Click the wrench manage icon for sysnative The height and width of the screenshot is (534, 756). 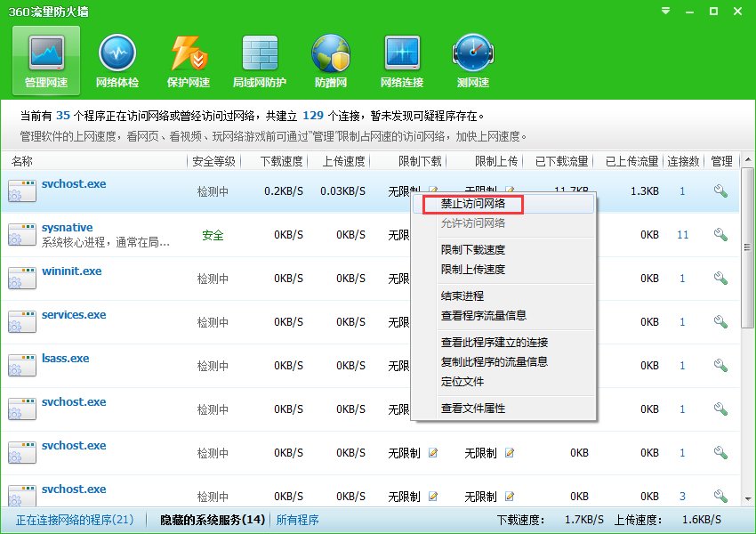coord(721,234)
